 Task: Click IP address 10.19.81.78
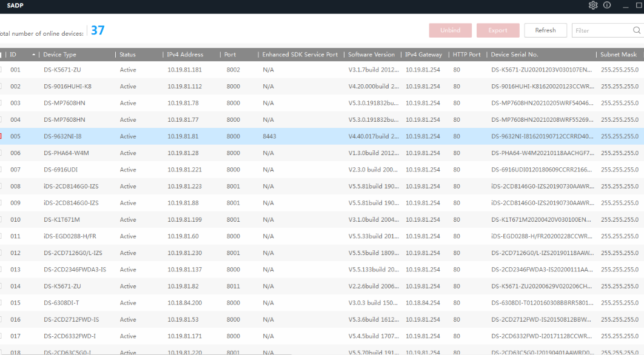click(183, 103)
